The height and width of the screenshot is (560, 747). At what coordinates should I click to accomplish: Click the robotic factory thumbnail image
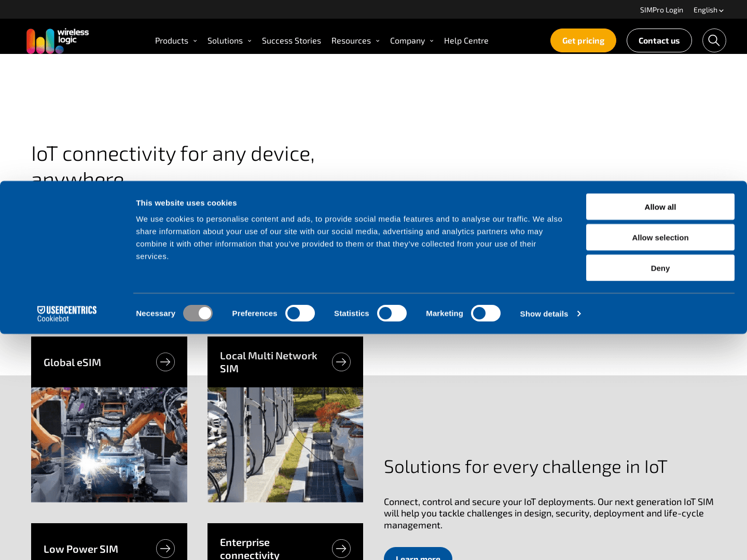[x=109, y=445]
